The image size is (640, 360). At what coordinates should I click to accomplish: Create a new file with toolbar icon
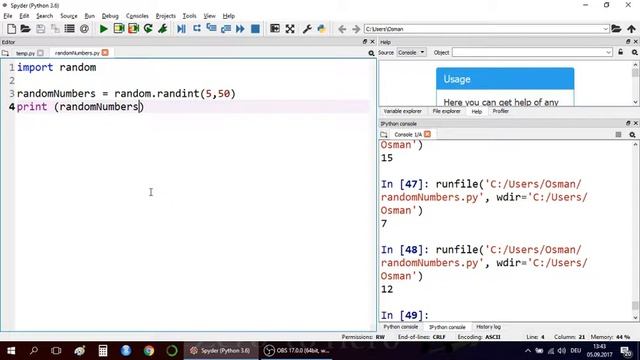point(11,29)
